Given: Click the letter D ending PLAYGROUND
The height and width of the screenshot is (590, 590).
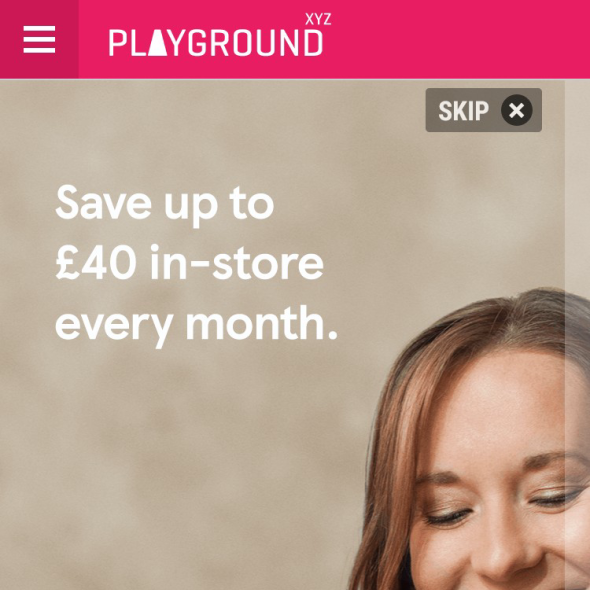Looking at the screenshot, I should point(313,43).
